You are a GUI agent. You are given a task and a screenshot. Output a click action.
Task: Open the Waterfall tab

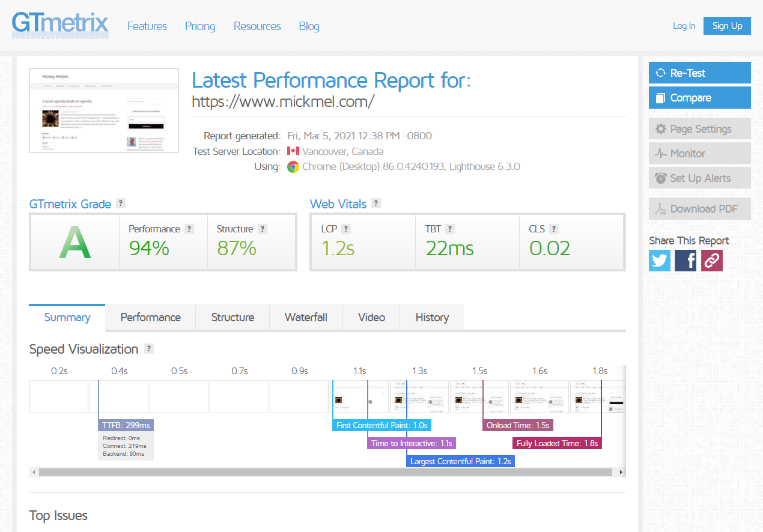306,317
